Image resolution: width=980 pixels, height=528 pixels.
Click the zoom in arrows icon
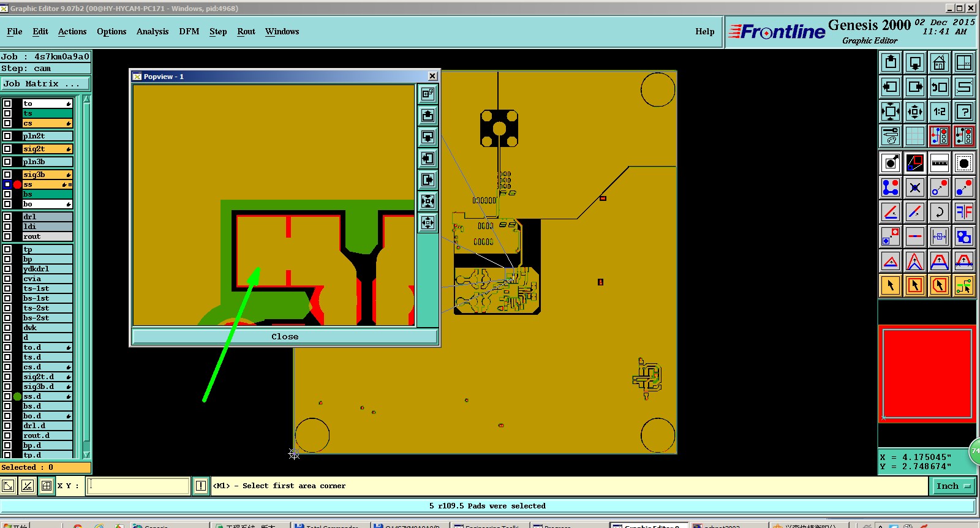891,111
